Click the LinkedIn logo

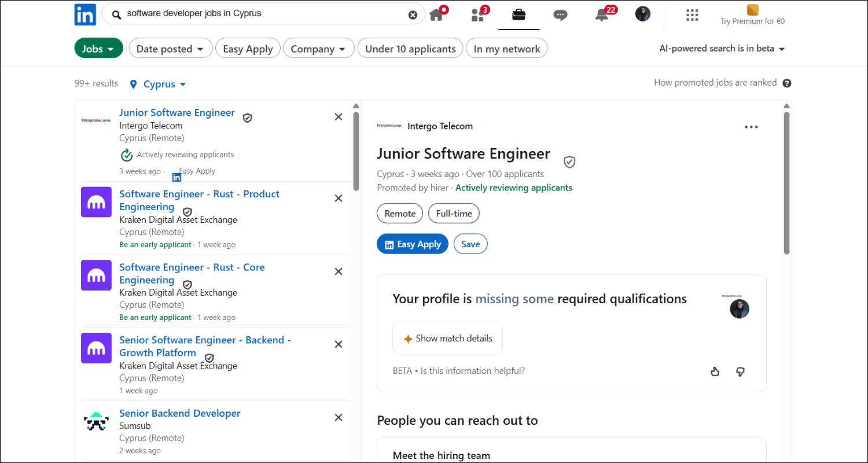point(84,14)
